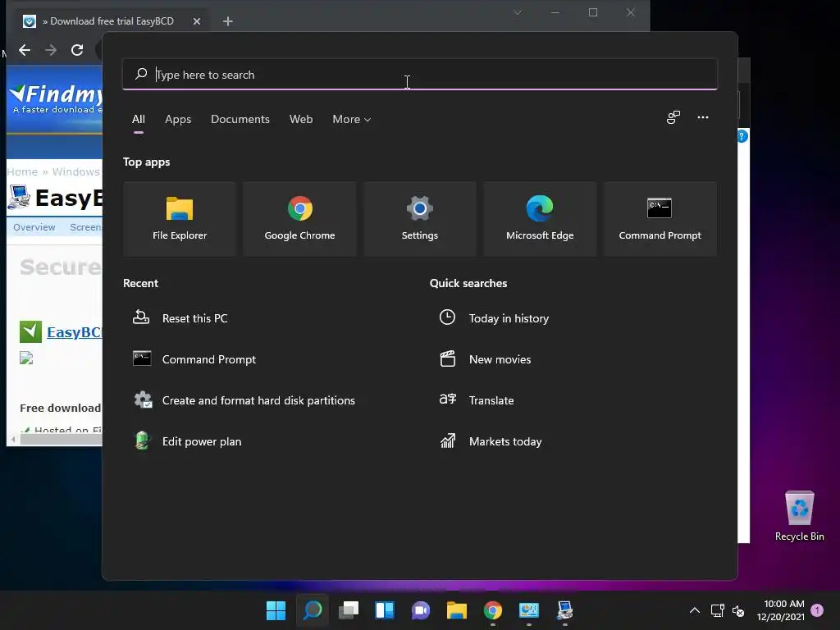Open the three-dot search options menu

(703, 117)
